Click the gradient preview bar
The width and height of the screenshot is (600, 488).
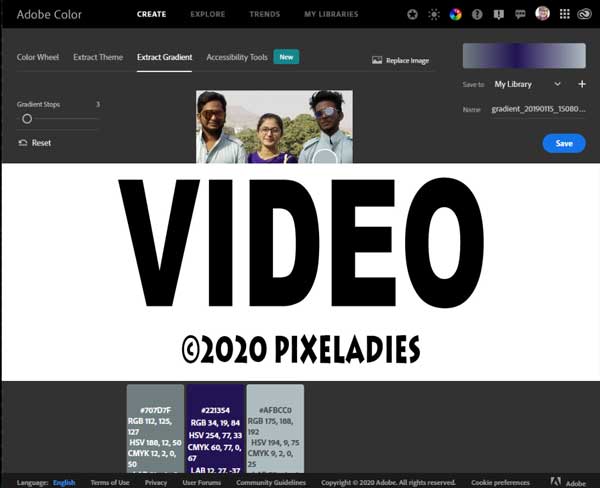pyautogui.click(x=524, y=56)
